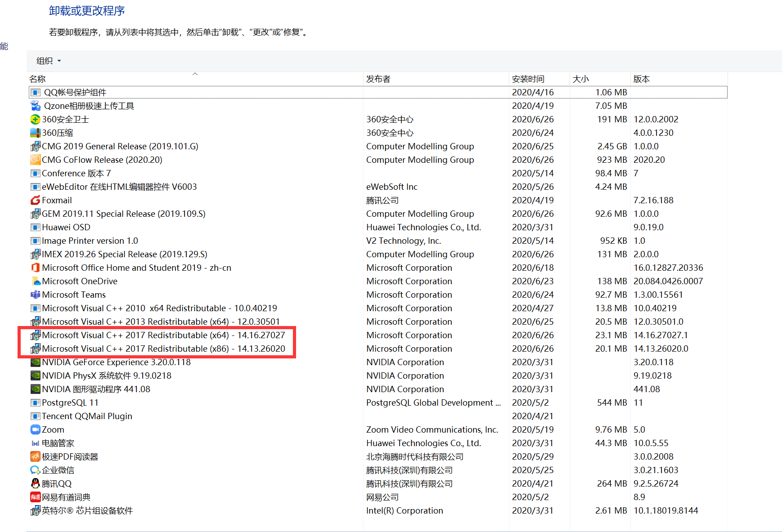Click the 极速PDF阅读器 orange icon
Image resolution: width=782 pixels, height=532 pixels.
(x=35, y=456)
